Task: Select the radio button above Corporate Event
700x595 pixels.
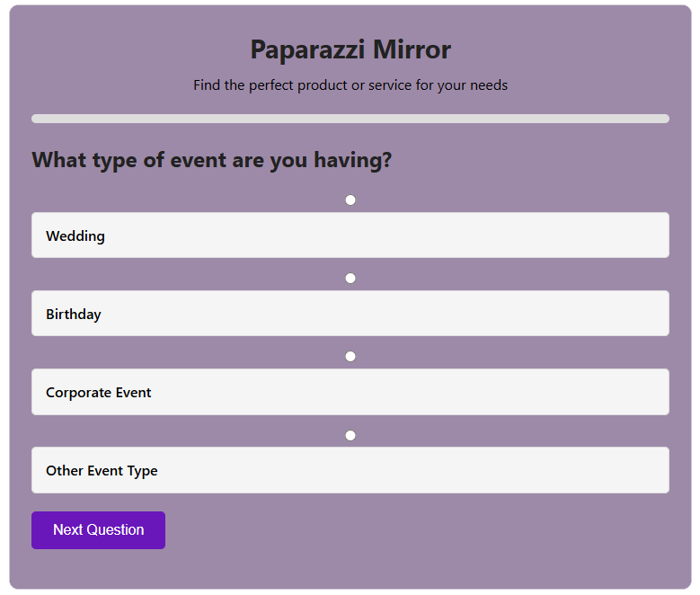Action: click(x=350, y=357)
